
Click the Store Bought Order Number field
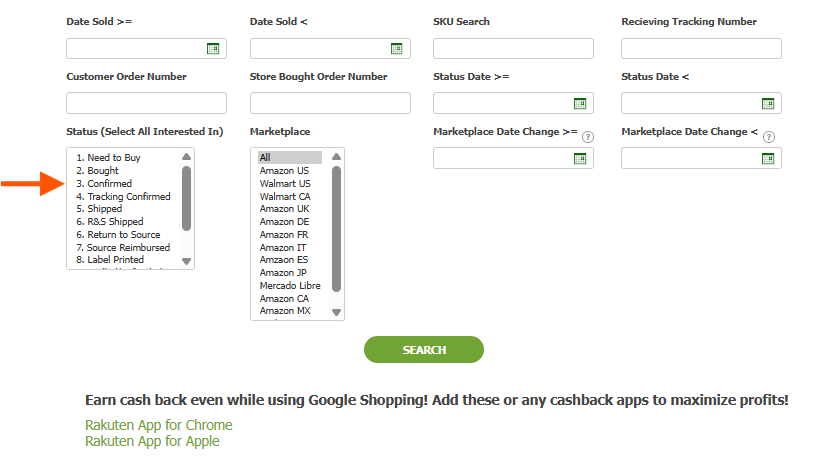[330, 103]
